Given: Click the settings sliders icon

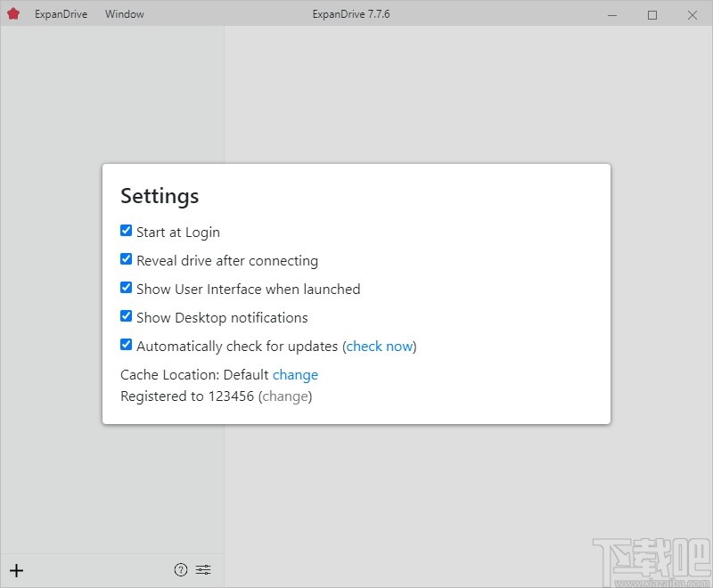Looking at the screenshot, I should (x=203, y=570).
